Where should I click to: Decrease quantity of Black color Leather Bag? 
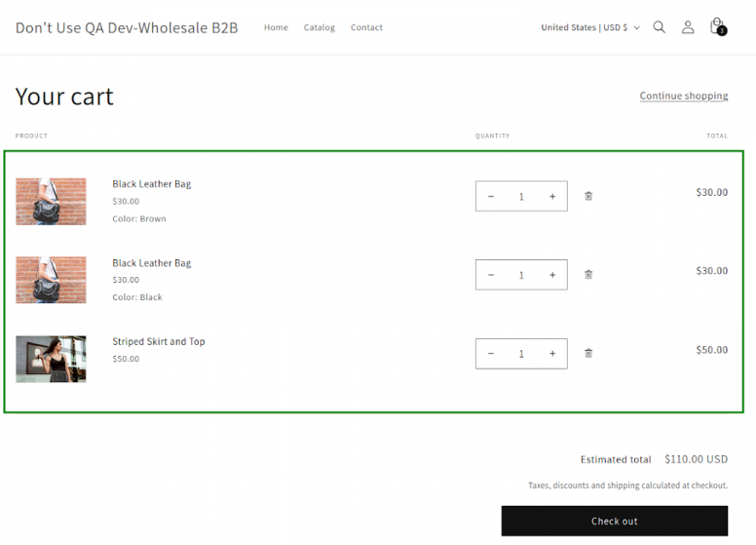pos(491,275)
